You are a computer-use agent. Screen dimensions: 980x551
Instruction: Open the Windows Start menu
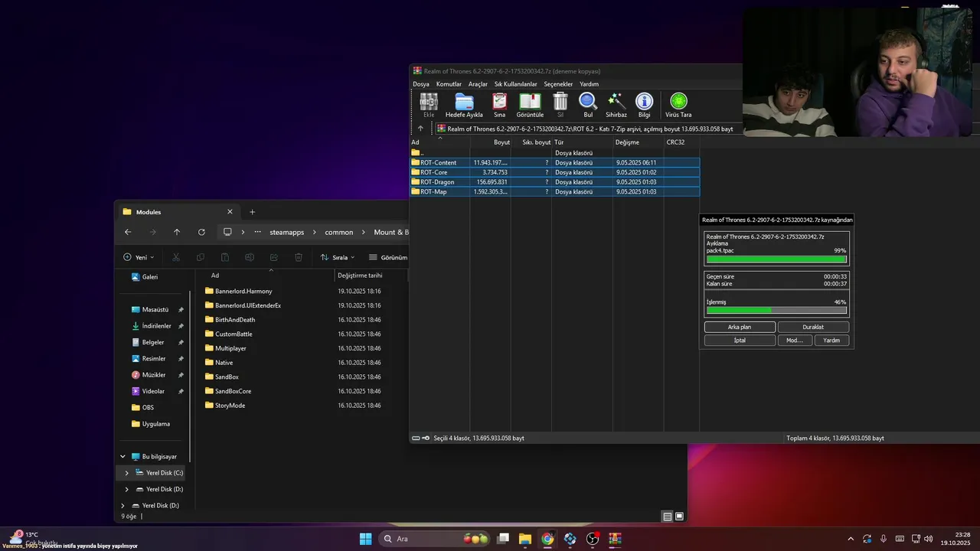(365, 539)
